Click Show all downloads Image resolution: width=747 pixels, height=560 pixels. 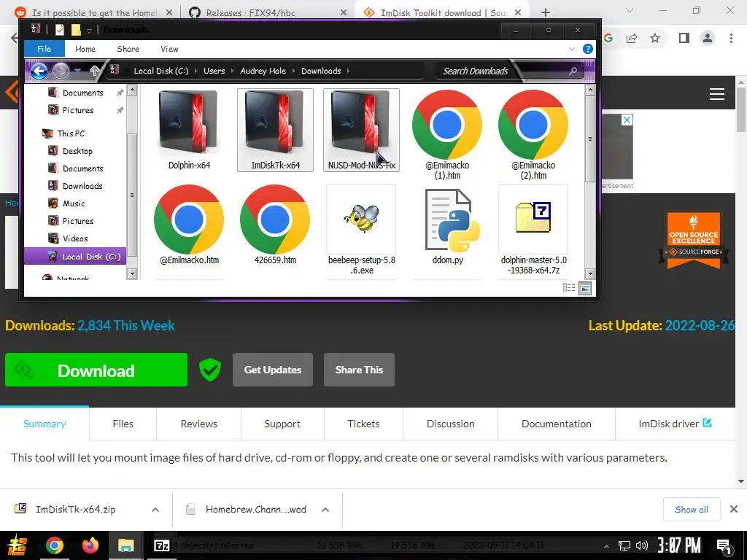(692, 510)
